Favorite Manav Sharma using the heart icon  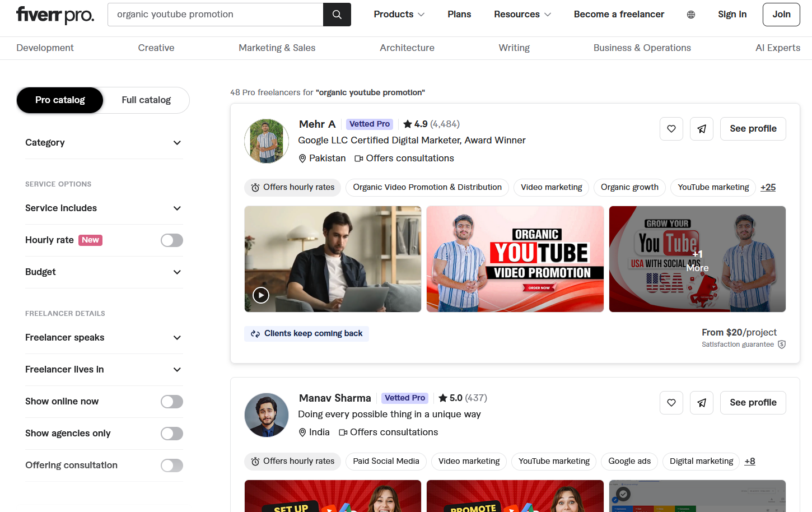click(671, 402)
